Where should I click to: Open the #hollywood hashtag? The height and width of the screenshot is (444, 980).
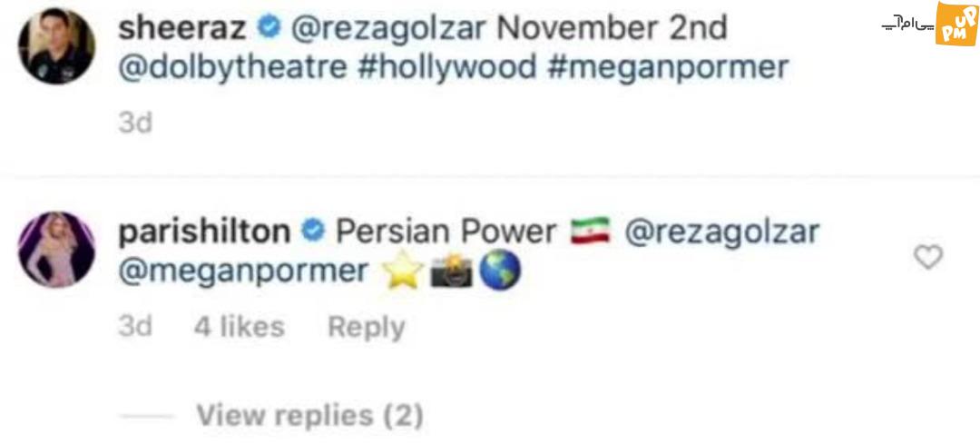(x=446, y=67)
